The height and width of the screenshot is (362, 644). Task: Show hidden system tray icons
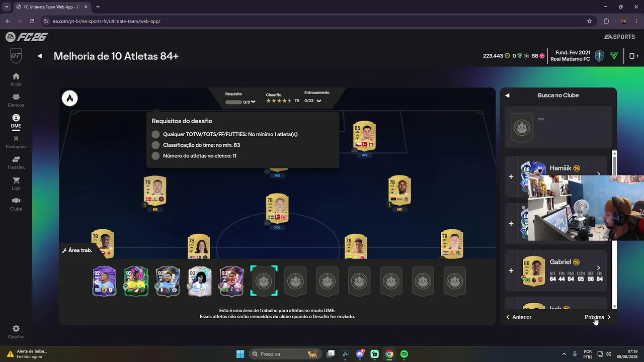[x=563, y=354]
